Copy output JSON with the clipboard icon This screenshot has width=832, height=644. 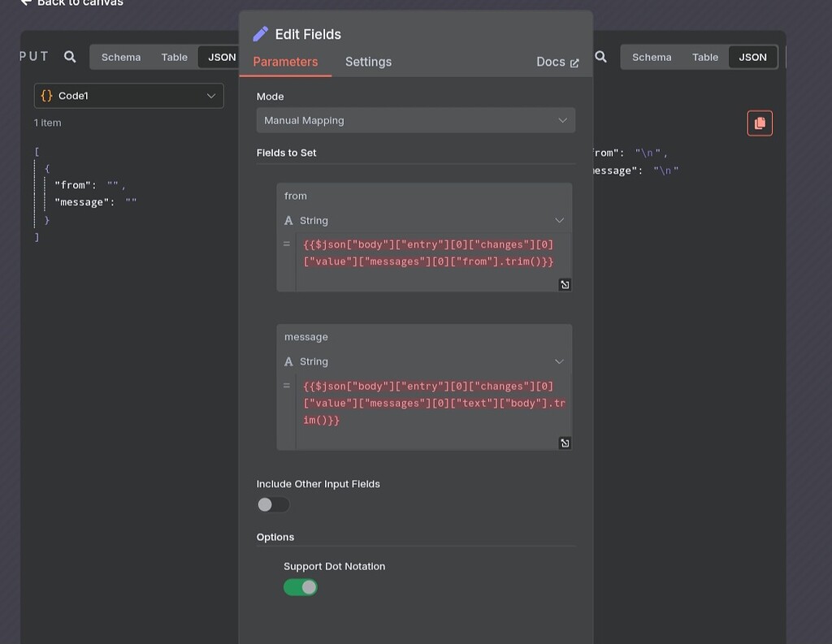tap(760, 123)
